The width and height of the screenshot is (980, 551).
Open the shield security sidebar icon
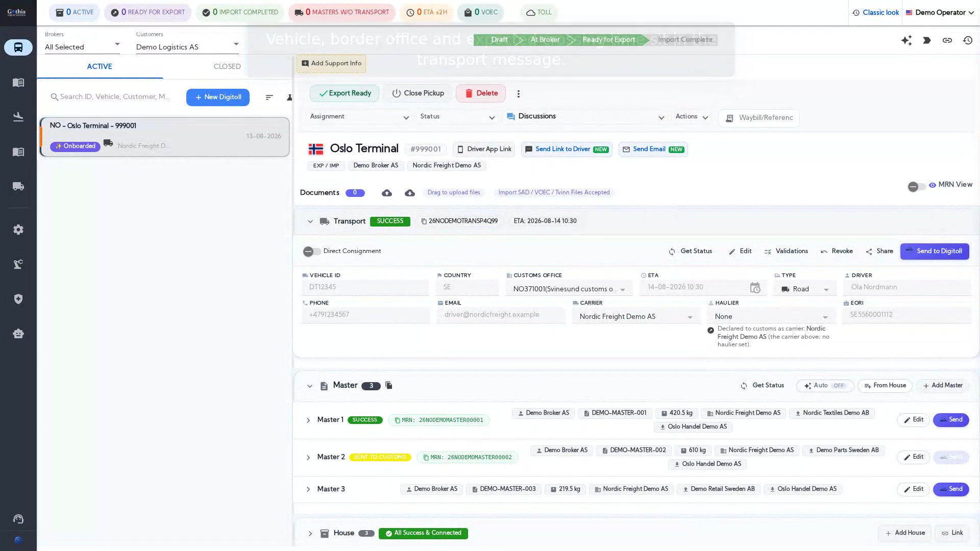coord(18,299)
